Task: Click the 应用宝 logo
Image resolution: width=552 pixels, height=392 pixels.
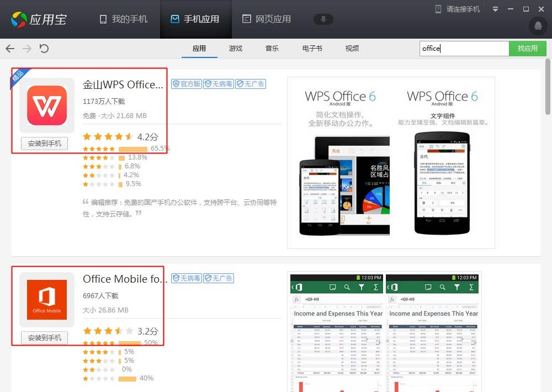Action: point(39,19)
